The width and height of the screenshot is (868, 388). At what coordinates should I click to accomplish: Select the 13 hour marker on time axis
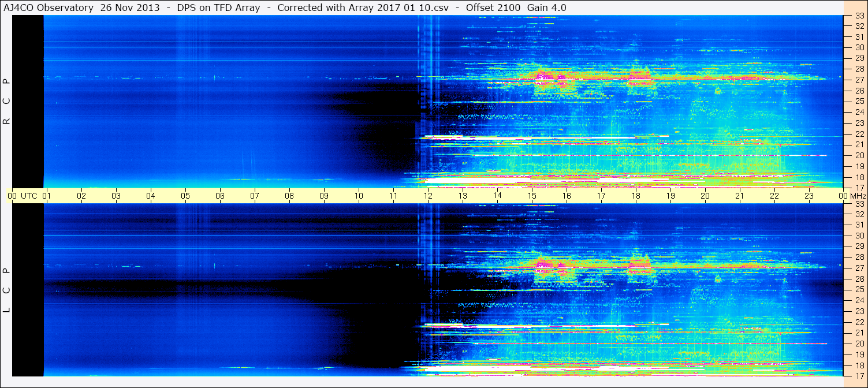[463, 196]
